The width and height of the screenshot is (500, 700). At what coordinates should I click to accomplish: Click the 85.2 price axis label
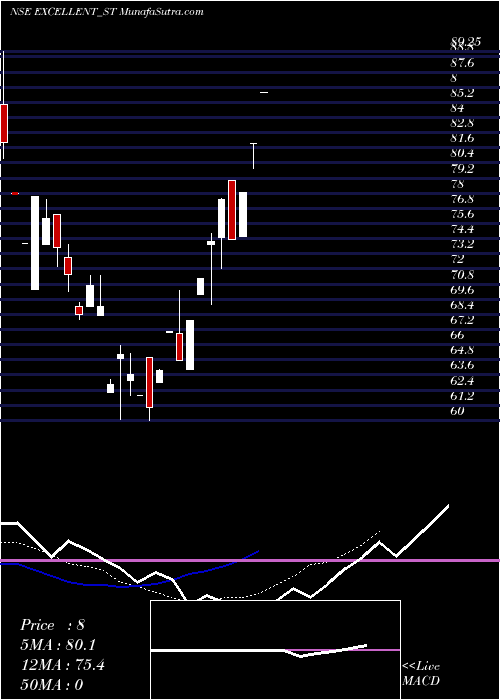tap(462, 93)
